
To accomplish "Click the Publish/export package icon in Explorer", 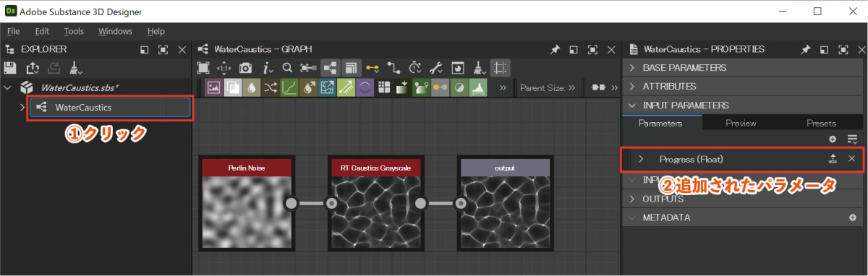I will tap(32, 68).
